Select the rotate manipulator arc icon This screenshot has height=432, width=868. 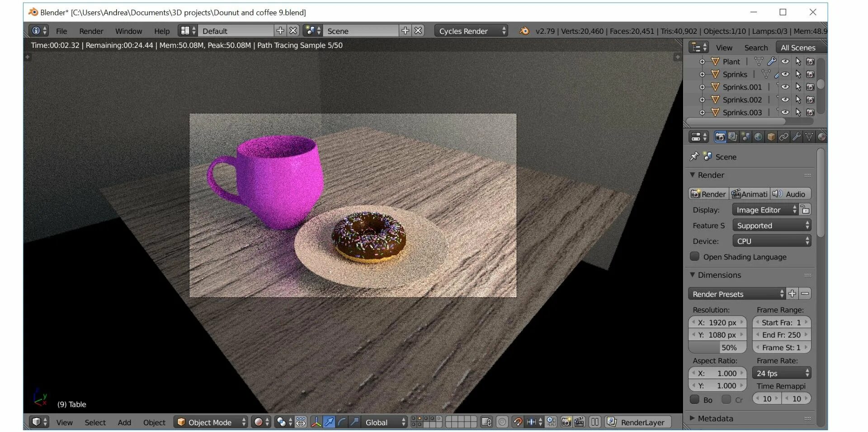[x=342, y=422]
